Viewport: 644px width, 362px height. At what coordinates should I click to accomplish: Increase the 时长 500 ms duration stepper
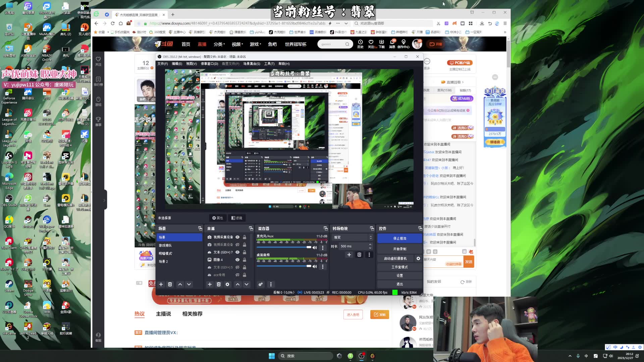(370, 245)
